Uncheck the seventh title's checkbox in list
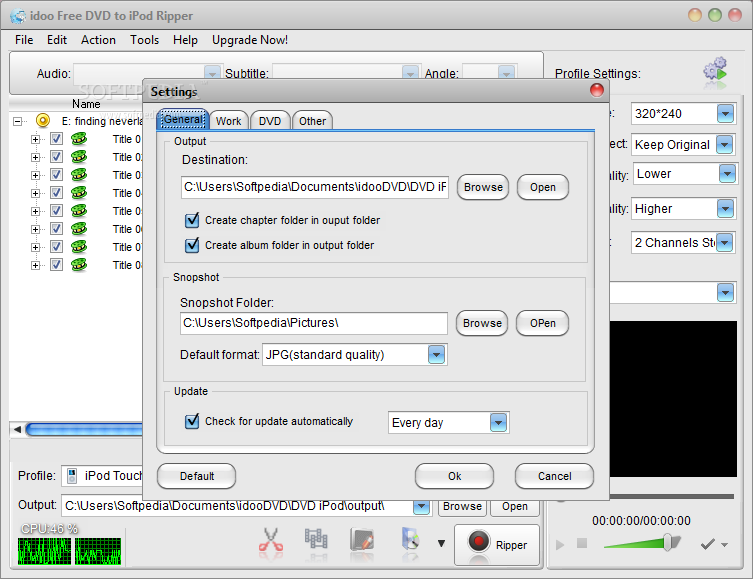The image size is (753, 579). click(56, 247)
